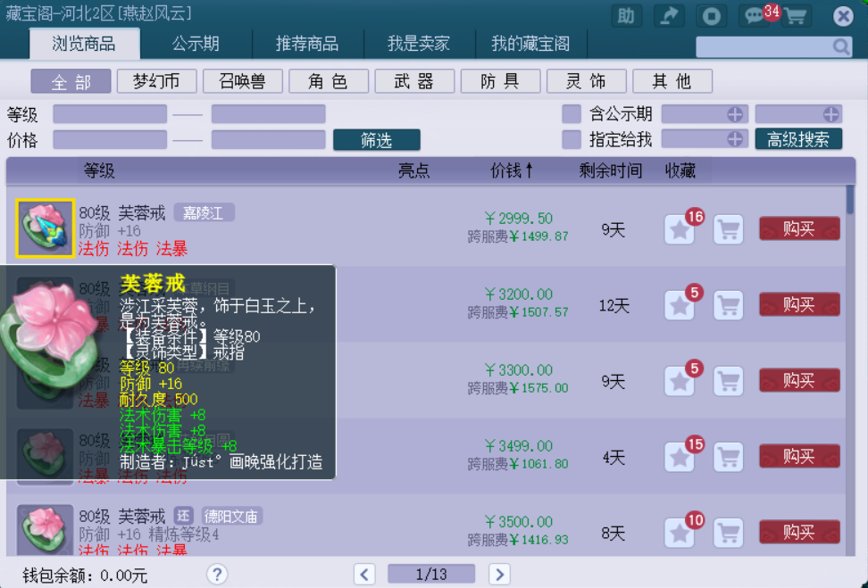Add the ¥3500.00 item to cart
868x588 pixels.
[729, 532]
